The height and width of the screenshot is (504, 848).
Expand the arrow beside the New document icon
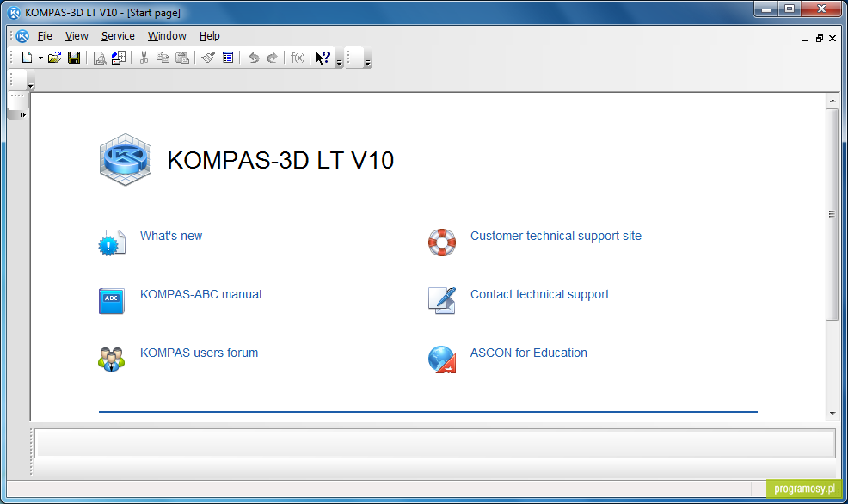pyautogui.click(x=40, y=58)
